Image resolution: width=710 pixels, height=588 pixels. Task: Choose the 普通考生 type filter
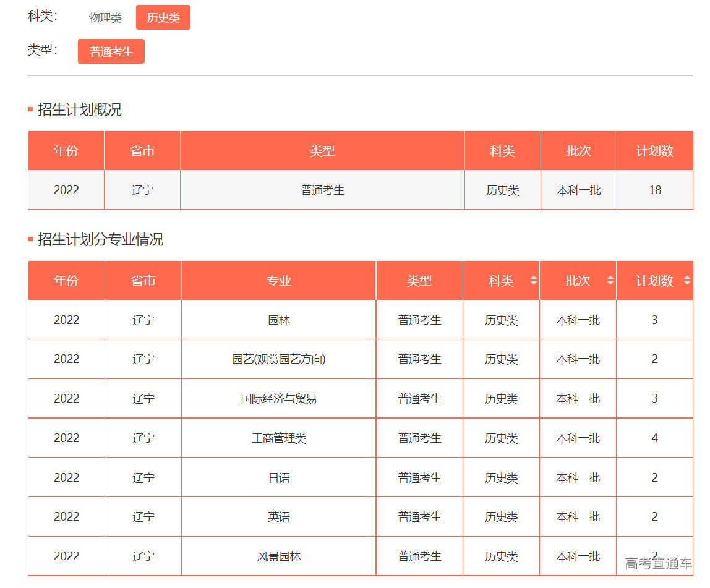111,52
